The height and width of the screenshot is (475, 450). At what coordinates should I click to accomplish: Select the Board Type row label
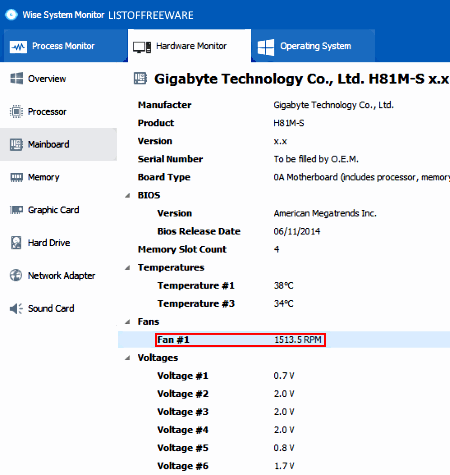click(164, 177)
